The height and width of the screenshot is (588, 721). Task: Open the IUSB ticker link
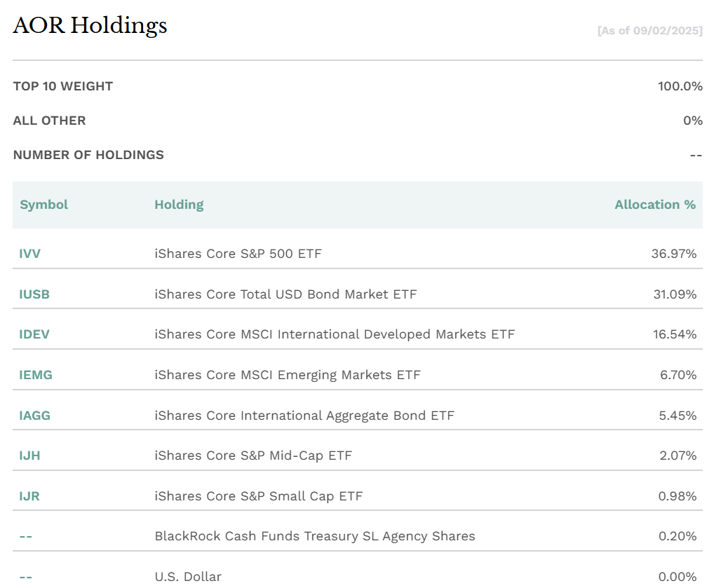click(34, 294)
